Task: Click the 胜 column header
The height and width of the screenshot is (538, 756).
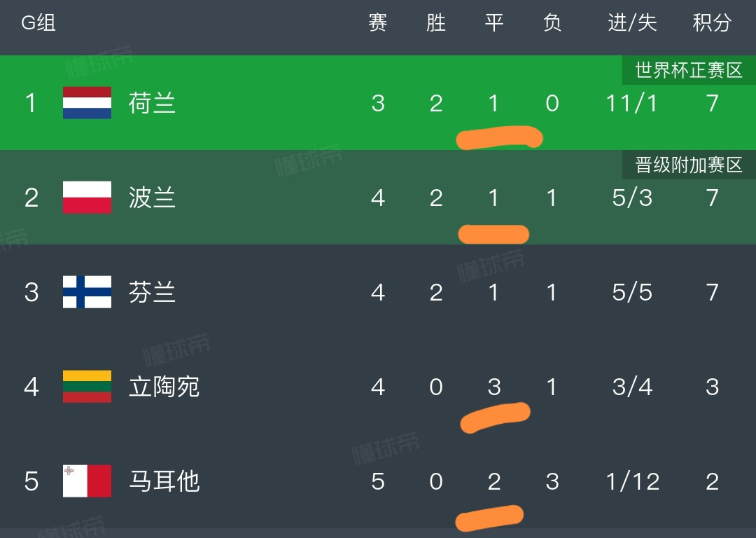Action: (436, 22)
